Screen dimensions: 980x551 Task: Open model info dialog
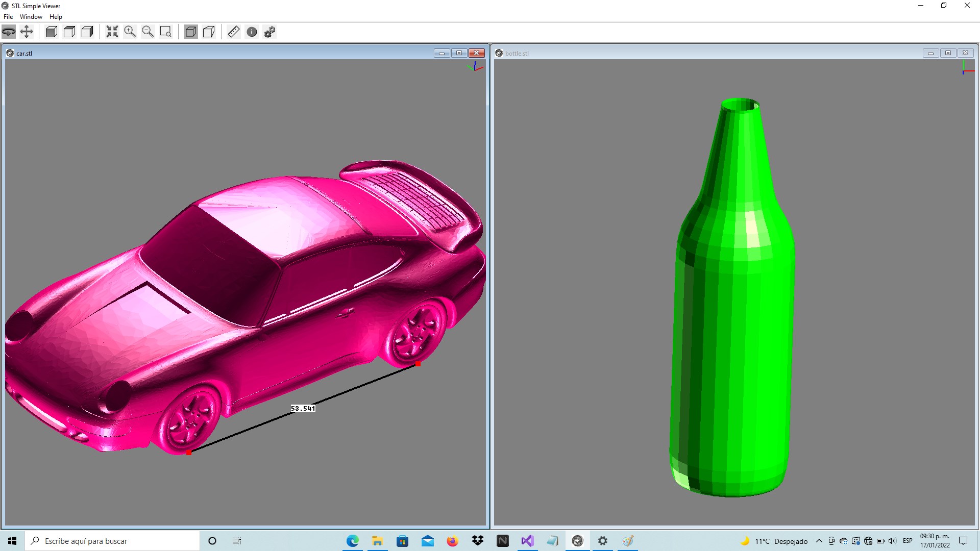tap(252, 32)
